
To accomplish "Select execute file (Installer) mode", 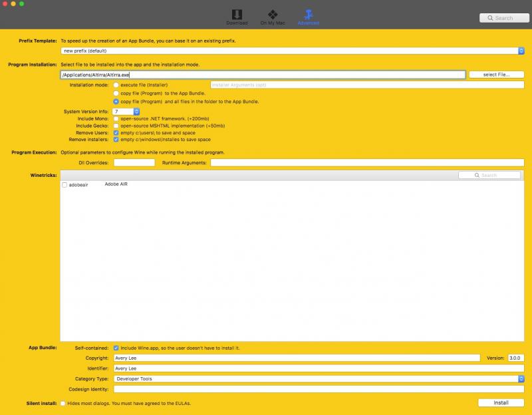I will point(116,85).
